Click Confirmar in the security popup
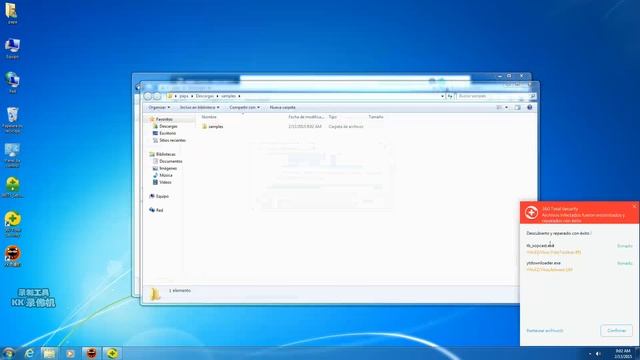Screen dimensions: 640x360 click(x=616, y=331)
